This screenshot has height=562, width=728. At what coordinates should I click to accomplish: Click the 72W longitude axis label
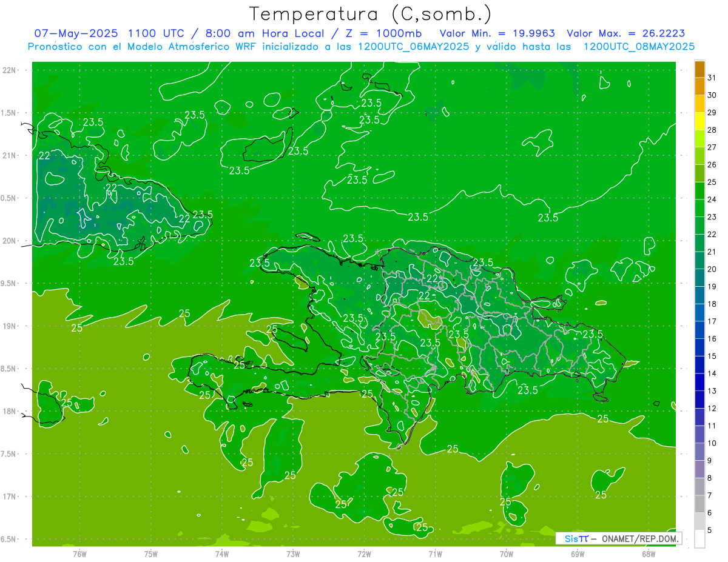point(364,554)
